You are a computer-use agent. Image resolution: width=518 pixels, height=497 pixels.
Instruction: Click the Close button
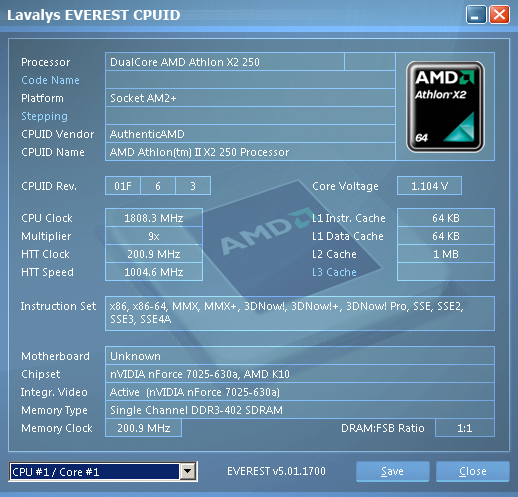click(473, 471)
